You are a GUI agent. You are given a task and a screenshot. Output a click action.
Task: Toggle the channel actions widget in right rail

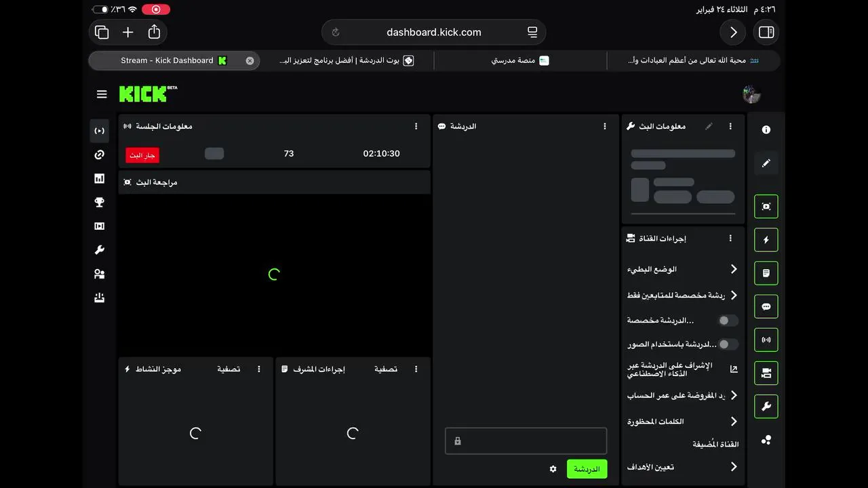coord(766,373)
